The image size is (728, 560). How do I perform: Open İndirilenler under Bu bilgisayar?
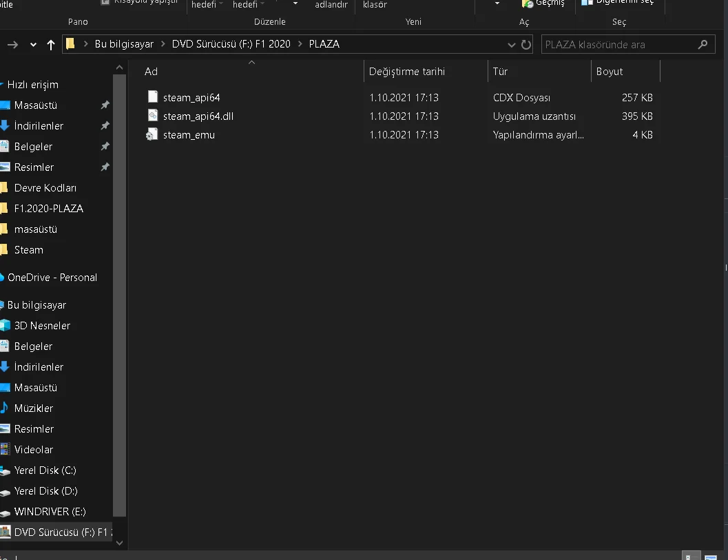(x=39, y=367)
